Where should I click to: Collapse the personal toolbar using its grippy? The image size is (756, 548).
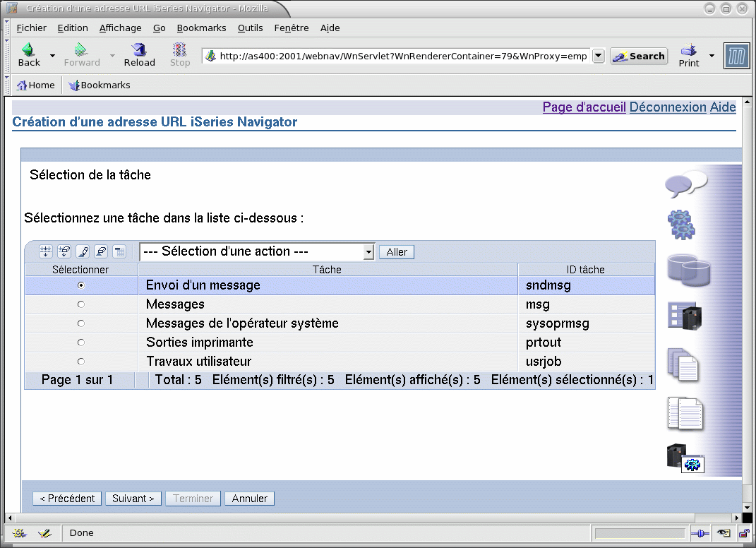point(7,85)
